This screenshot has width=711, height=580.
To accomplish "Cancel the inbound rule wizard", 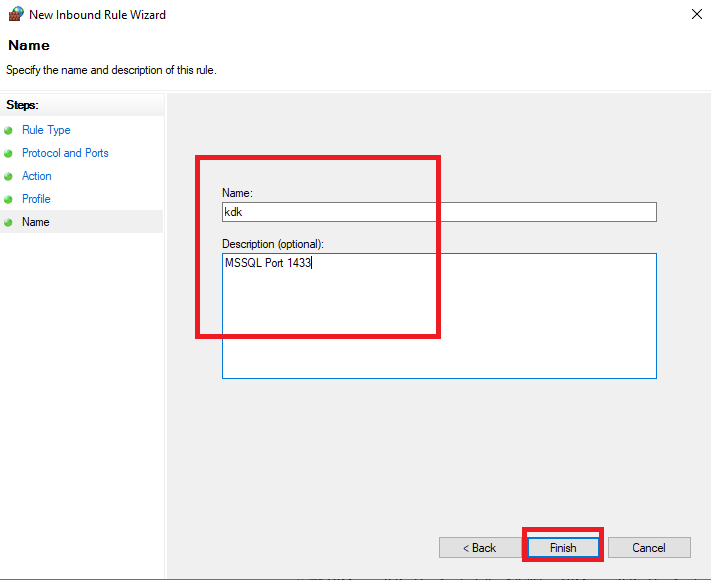I will pyautogui.click(x=649, y=547).
